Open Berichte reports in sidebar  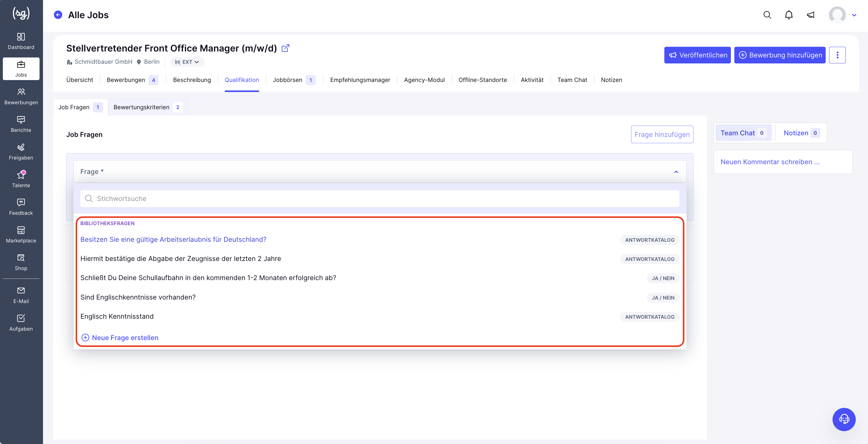click(21, 124)
